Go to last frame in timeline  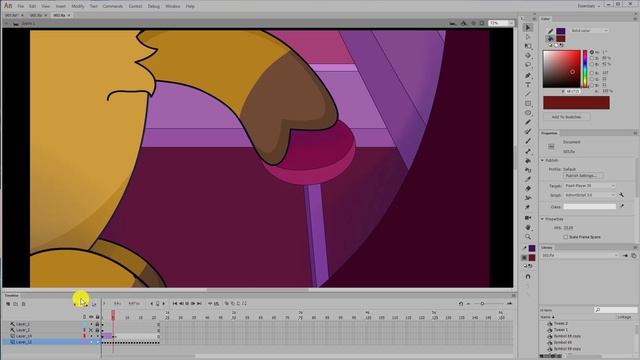pyautogui.click(x=199, y=304)
